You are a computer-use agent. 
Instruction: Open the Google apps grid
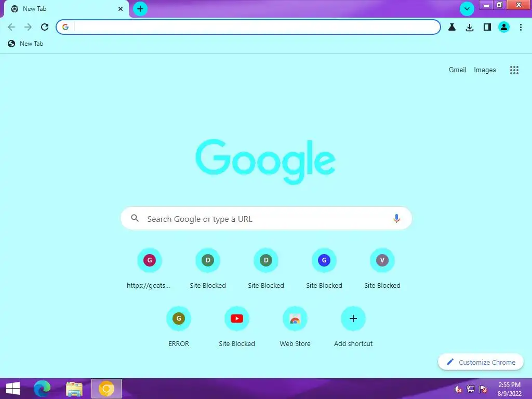coord(514,70)
